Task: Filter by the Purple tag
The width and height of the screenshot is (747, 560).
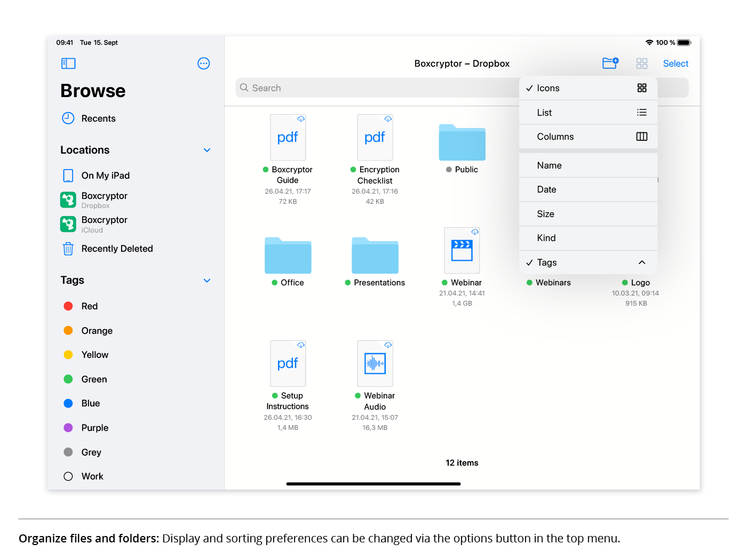Action: [x=86, y=428]
